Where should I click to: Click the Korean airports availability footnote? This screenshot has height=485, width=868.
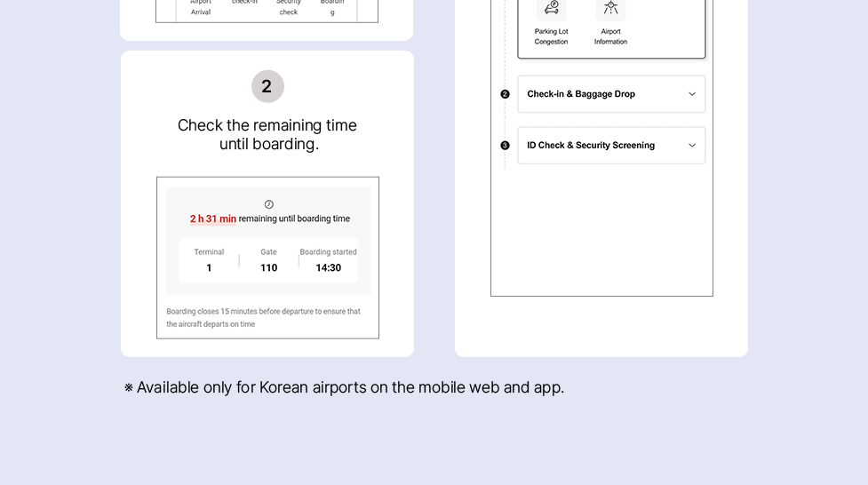345,387
